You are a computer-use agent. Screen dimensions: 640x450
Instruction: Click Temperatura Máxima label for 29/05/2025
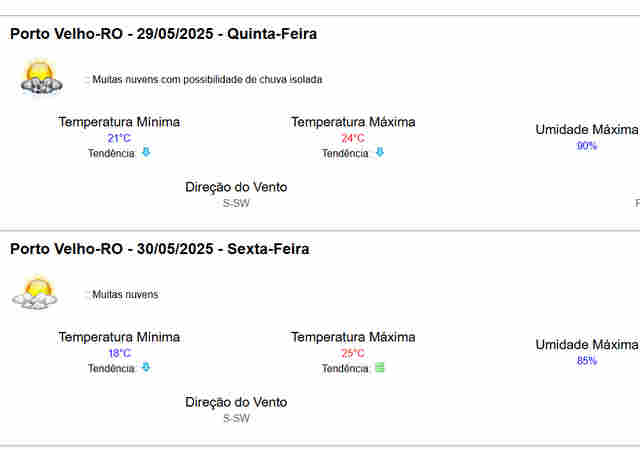pos(353,122)
